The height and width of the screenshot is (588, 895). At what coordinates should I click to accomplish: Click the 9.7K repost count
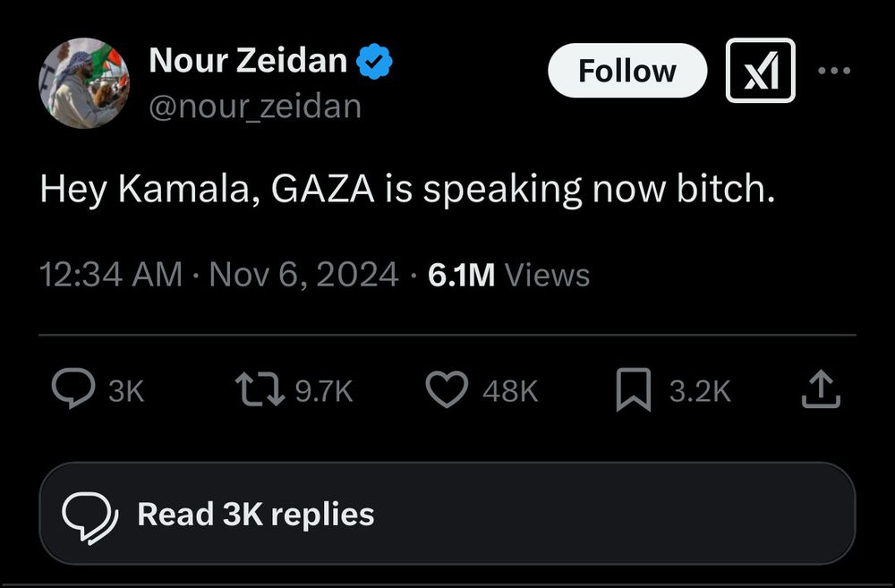click(x=324, y=391)
